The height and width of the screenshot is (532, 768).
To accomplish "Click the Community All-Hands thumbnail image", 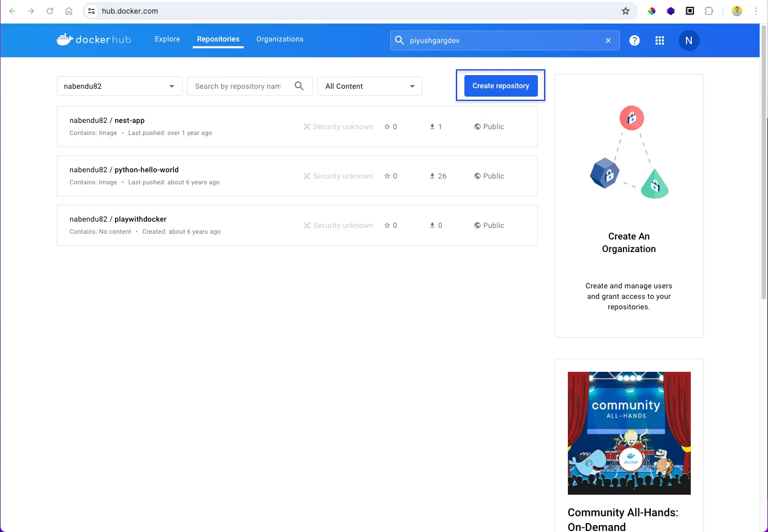I will click(x=629, y=433).
